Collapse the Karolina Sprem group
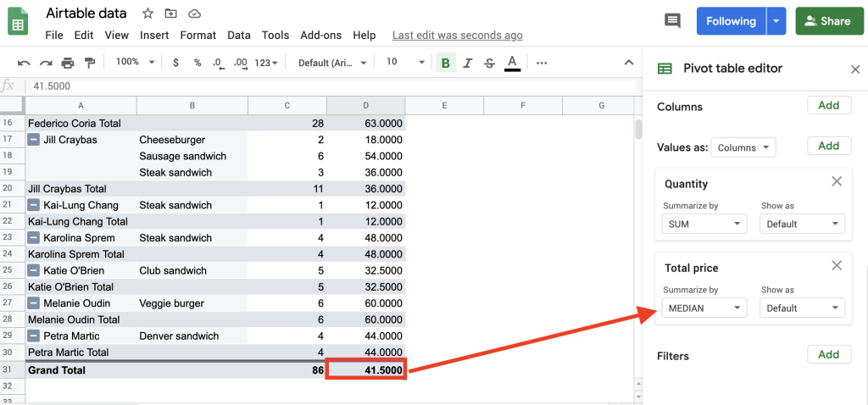This screenshot has height=405, width=868. click(x=34, y=238)
